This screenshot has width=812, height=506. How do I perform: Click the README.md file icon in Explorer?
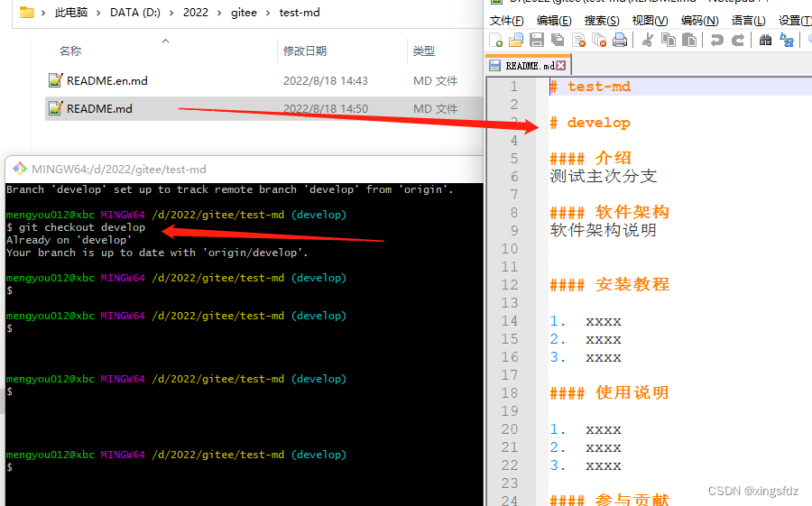click(x=55, y=108)
